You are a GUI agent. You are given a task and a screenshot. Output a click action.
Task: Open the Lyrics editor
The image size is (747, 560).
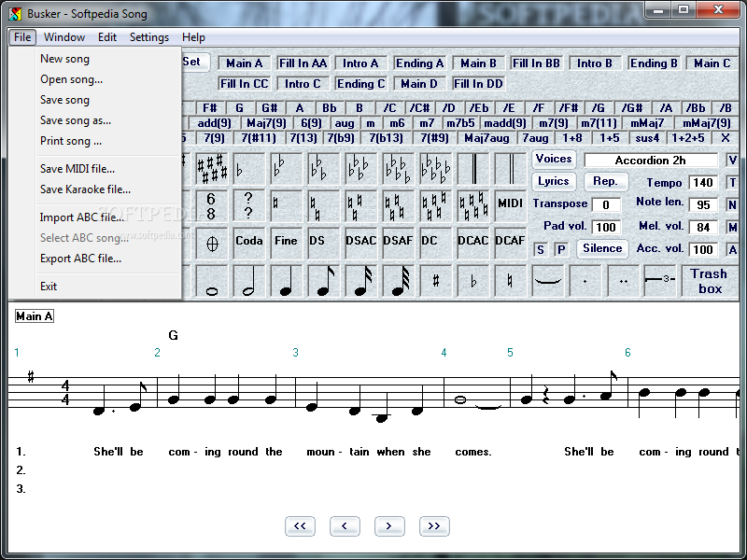tap(554, 181)
